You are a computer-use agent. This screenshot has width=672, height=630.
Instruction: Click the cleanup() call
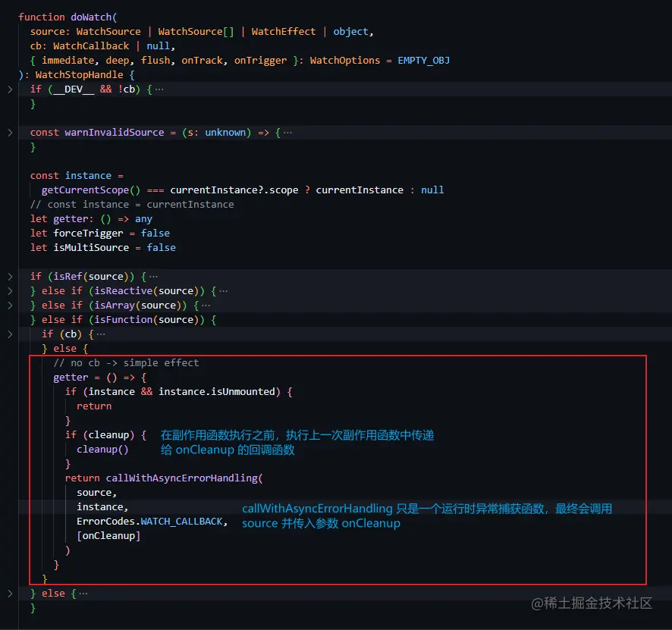(102, 450)
